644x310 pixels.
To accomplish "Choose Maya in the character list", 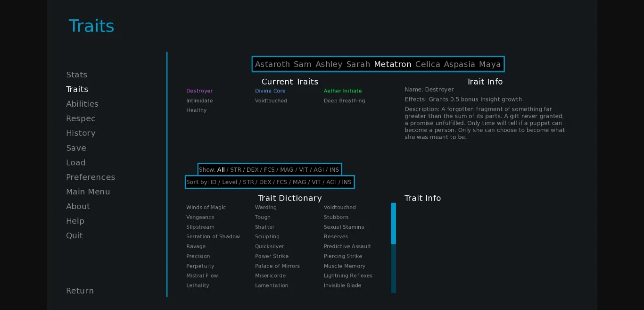I will tap(490, 64).
